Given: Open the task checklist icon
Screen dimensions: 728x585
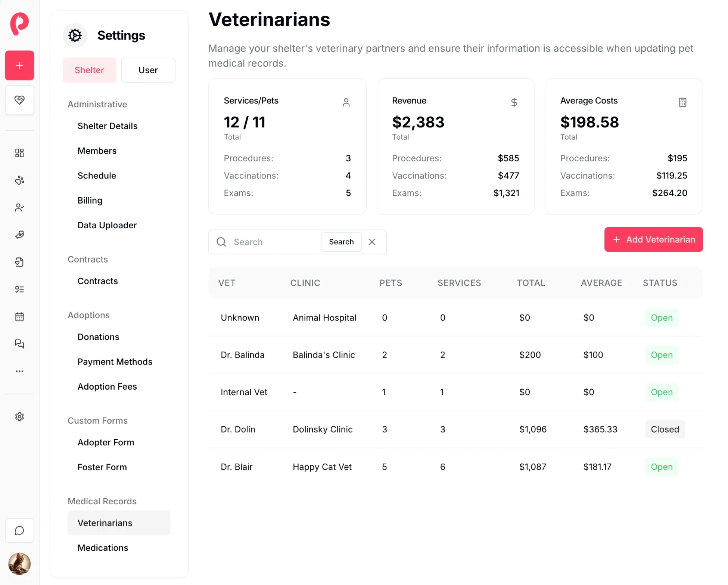Looking at the screenshot, I should point(19,289).
